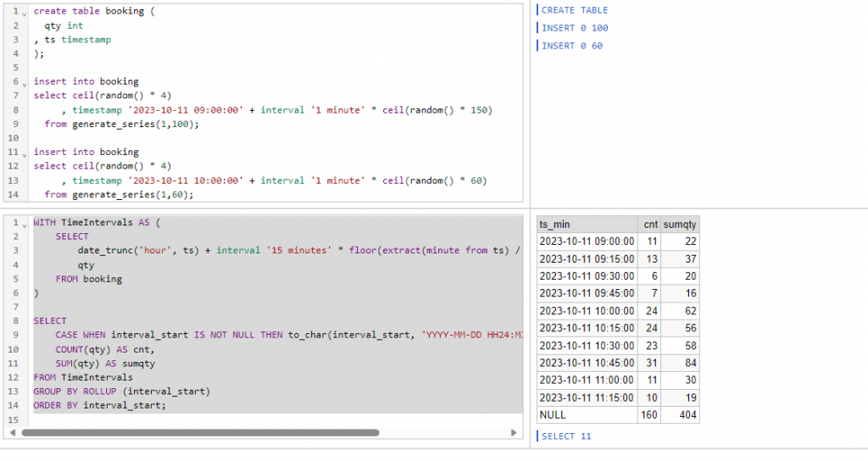Select cell 2023-10-11 09:15:00
Viewport: 868px width, 461px height.
587,259
